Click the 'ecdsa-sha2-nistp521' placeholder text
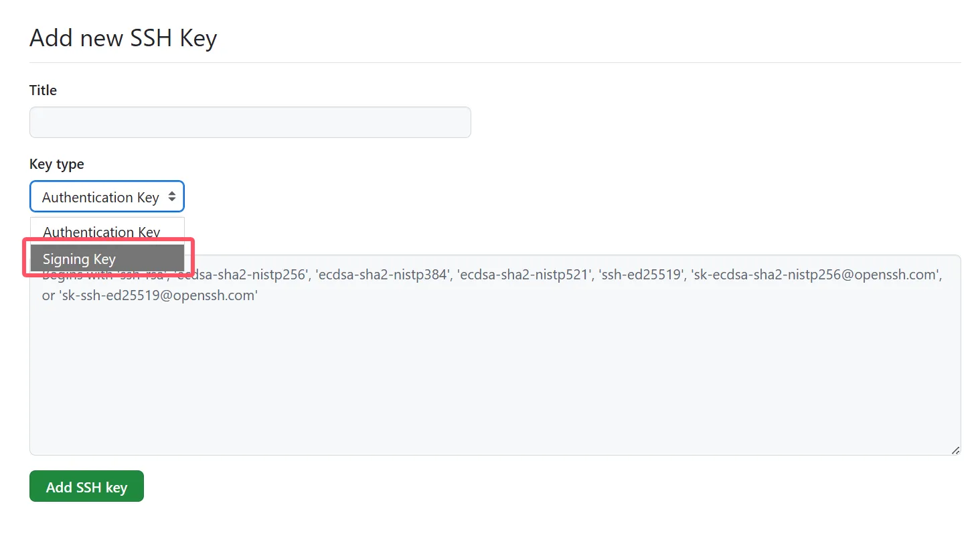This screenshot has height=546, width=980. click(524, 275)
